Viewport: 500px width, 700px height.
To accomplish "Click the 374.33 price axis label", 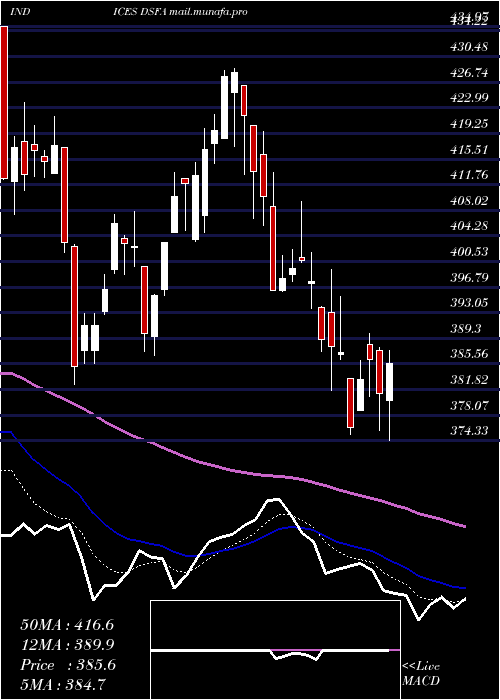I will (x=469, y=431).
